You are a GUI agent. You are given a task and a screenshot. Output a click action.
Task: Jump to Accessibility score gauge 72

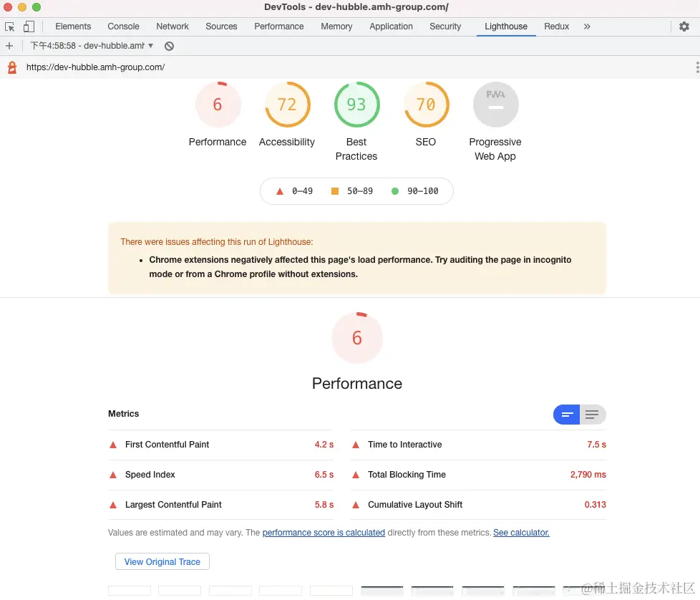[287, 105]
